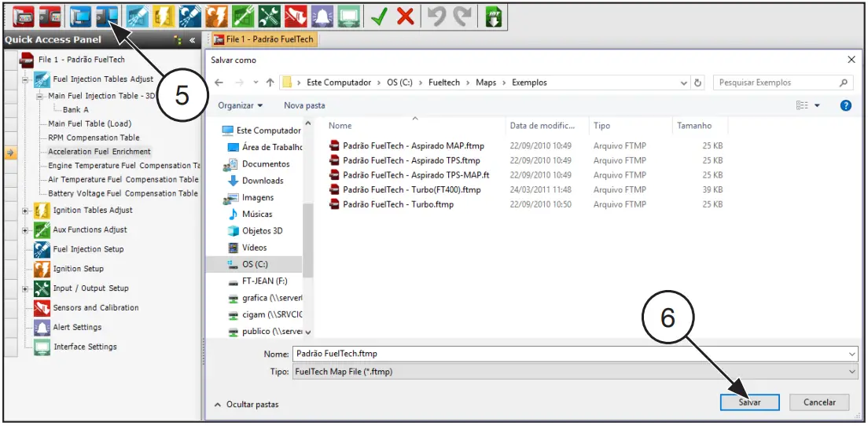This screenshot has height=426, width=868.
Task: Expand the Aux Functions Adjust node
Action: click(x=25, y=230)
